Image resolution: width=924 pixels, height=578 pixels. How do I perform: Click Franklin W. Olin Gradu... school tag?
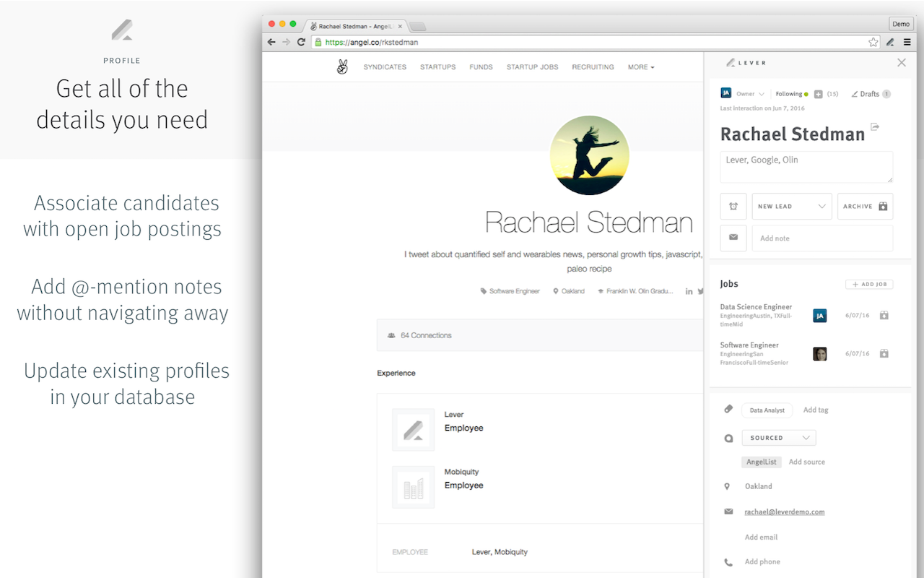coord(635,291)
